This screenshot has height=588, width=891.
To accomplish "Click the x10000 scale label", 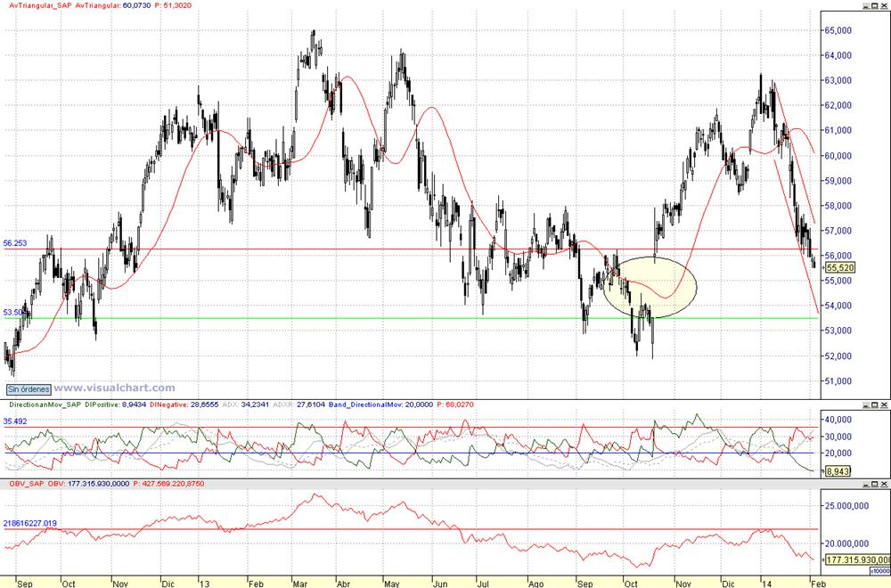I will point(881,570).
